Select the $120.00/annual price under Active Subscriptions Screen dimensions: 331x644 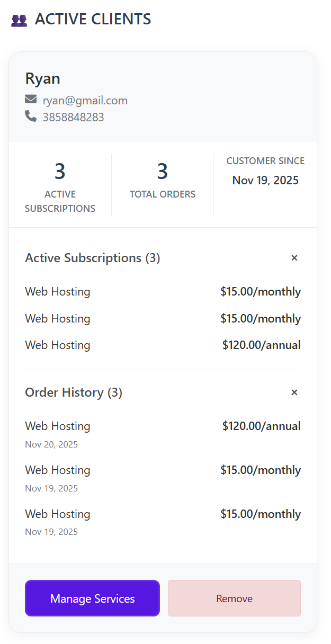click(261, 345)
